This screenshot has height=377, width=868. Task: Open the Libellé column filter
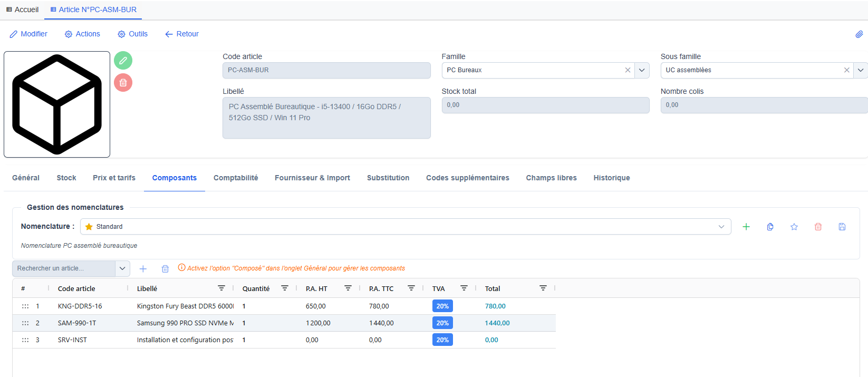(x=221, y=288)
